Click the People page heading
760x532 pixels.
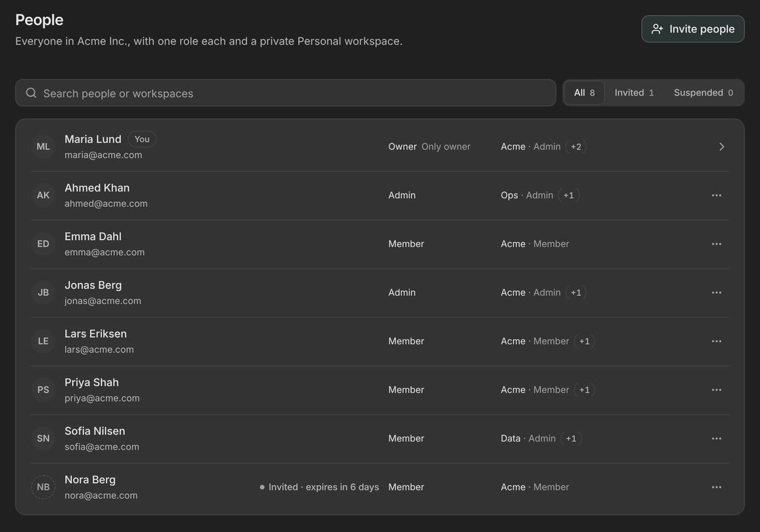pos(39,20)
